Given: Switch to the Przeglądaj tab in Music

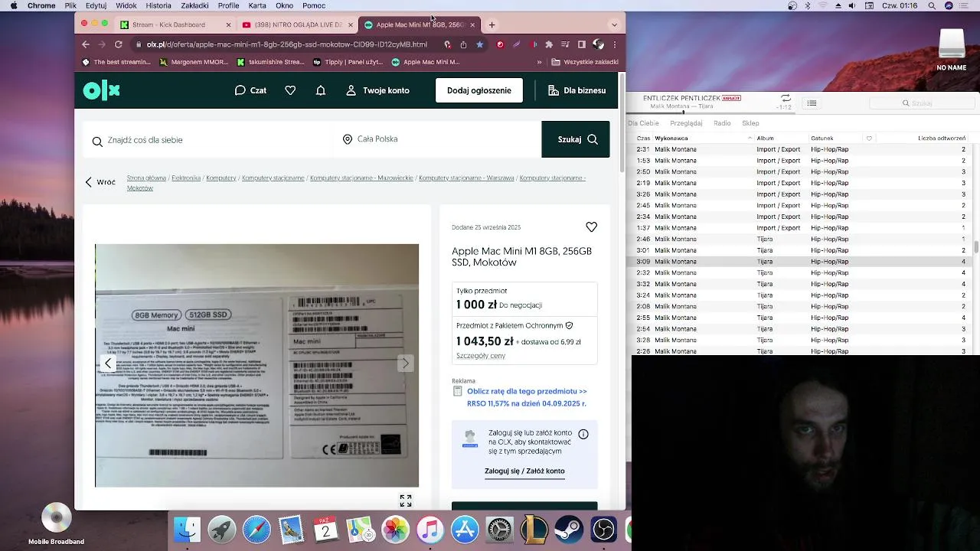Looking at the screenshot, I should pyautogui.click(x=686, y=122).
